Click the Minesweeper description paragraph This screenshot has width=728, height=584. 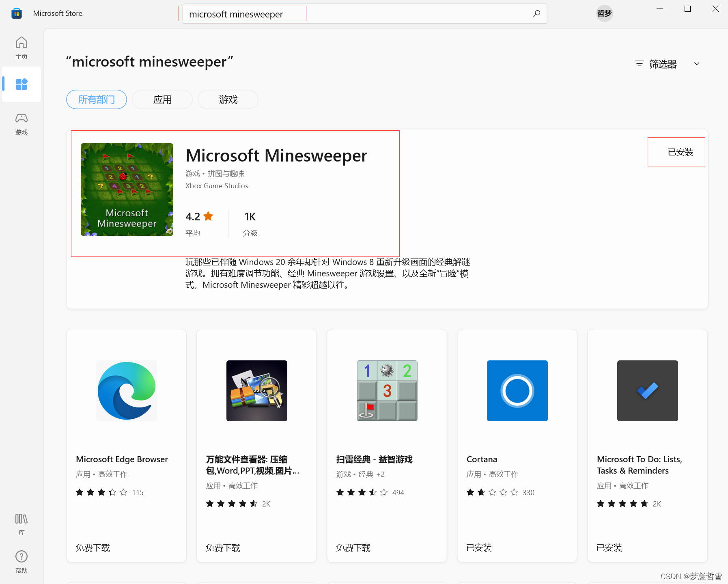328,274
